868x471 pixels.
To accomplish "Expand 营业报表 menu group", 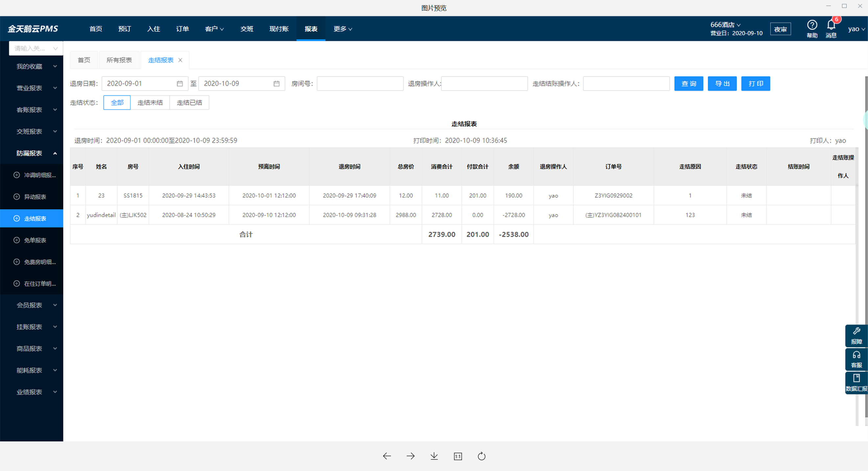I will tap(32, 88).
